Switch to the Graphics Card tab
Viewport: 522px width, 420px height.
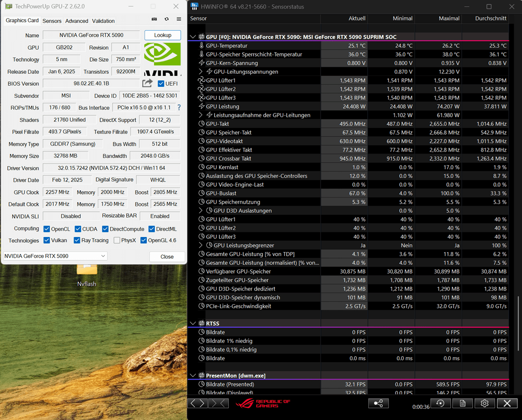click(22, 20)
